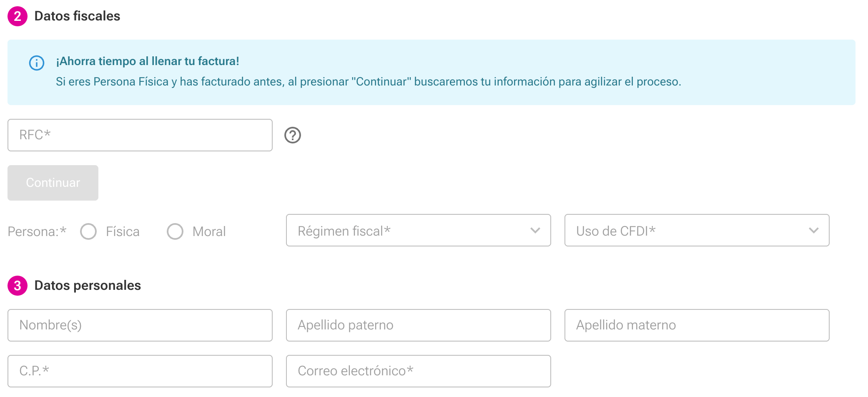This screenshot has width=868, height=397.
Task: Focus the Nombre(s) field
Action: (x=140, y=325)
